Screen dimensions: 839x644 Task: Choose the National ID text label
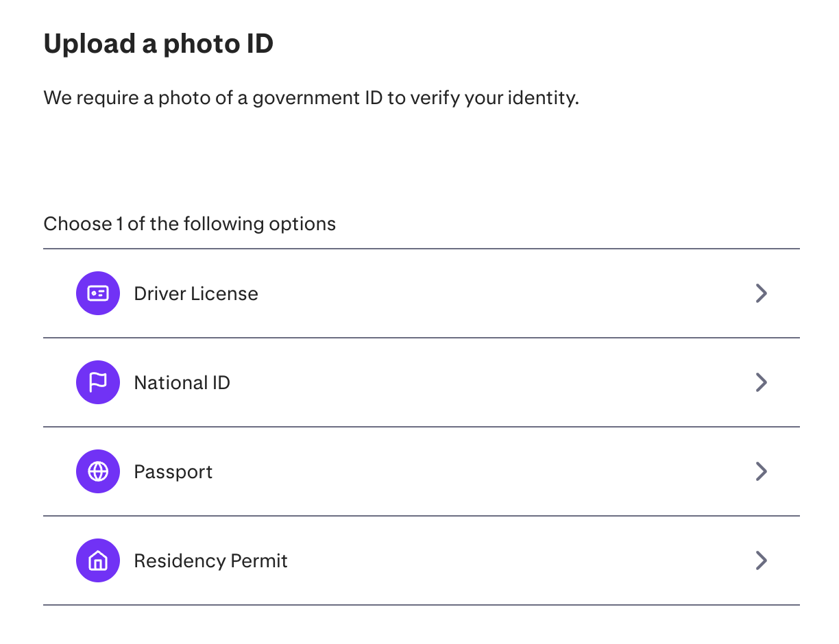click(182, 382)
